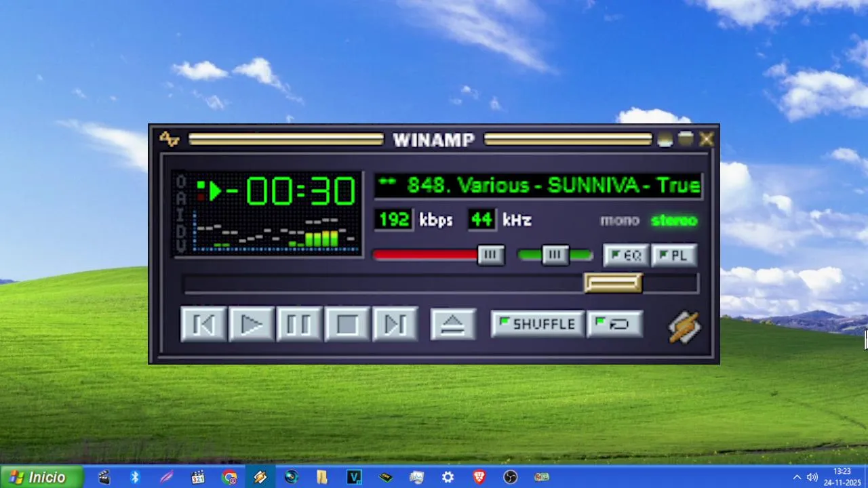The width and height of the screenshot is (868, 488).
Task: Open the Inicio start menu
Action: point(41,477)
